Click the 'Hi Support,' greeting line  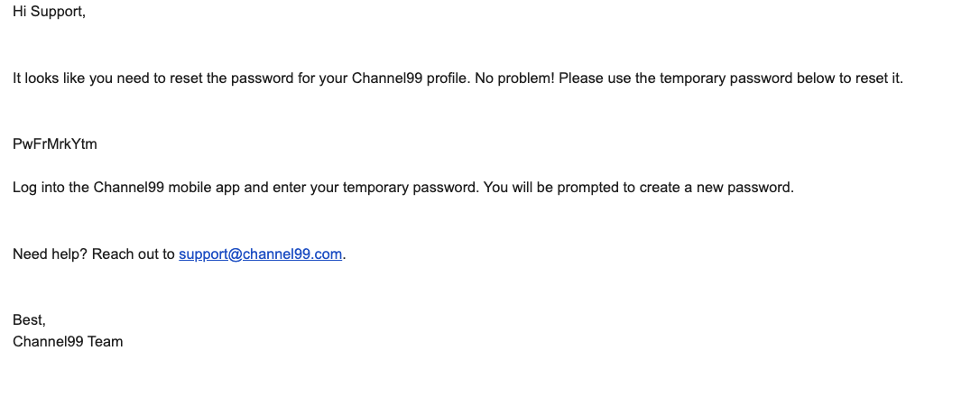tap(49, 12)
